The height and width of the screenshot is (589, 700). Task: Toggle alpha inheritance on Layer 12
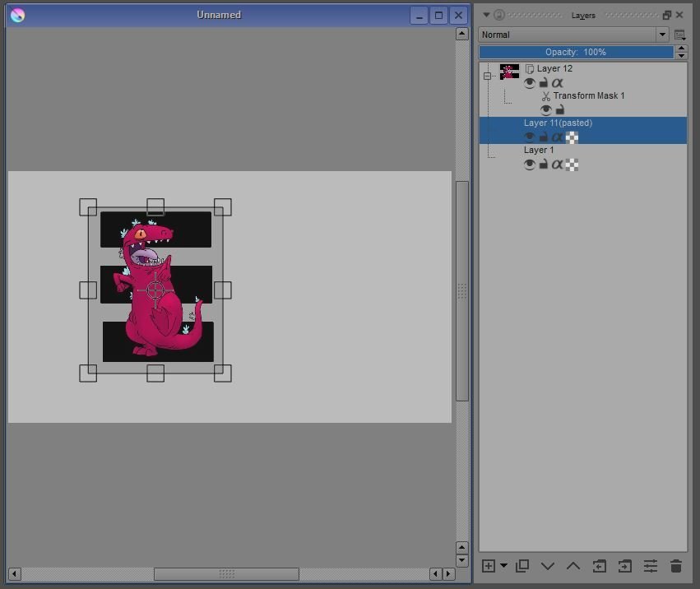[x=557, y=82]
